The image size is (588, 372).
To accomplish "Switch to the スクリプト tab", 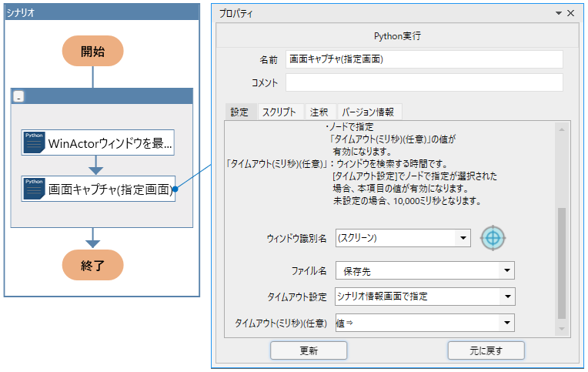I will [279, 112].
